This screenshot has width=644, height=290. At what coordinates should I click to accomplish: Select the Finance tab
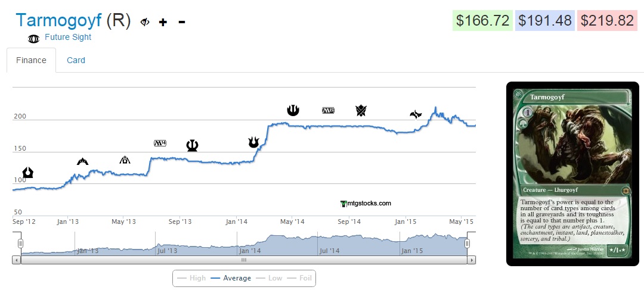point(31,60)
